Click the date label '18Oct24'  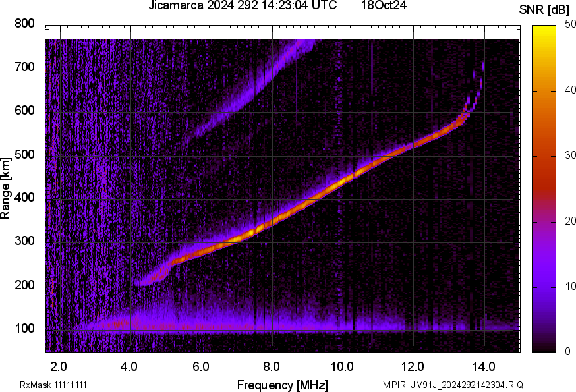[x=384, y=5]
